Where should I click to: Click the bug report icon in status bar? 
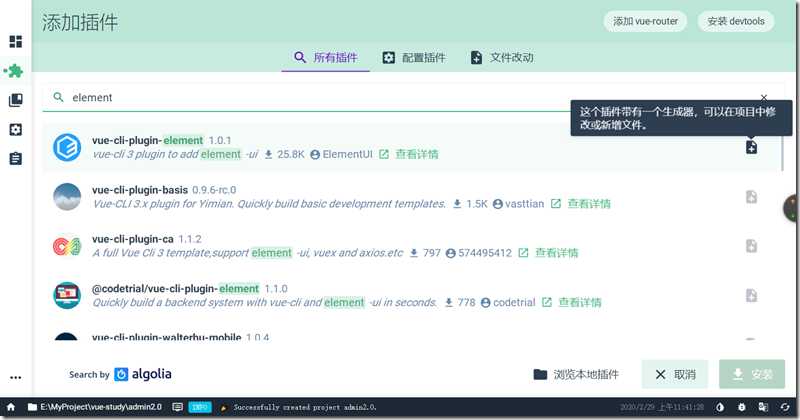[x=742, y=407]
